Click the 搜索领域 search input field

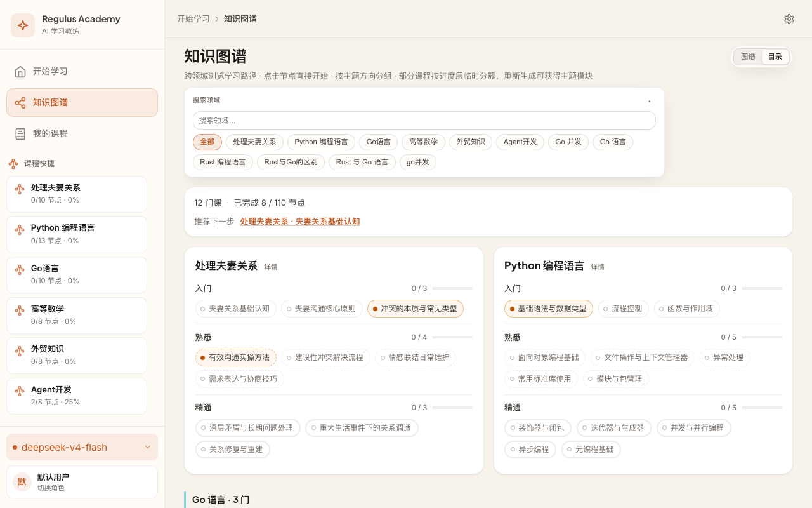[424, 121]
